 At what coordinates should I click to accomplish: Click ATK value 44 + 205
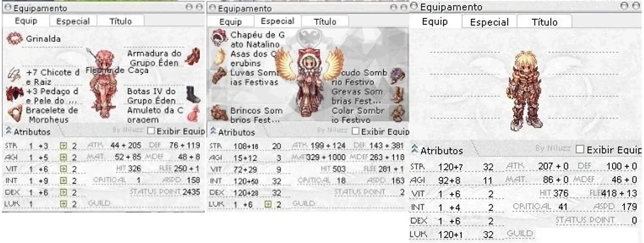(x=126, y=145)
